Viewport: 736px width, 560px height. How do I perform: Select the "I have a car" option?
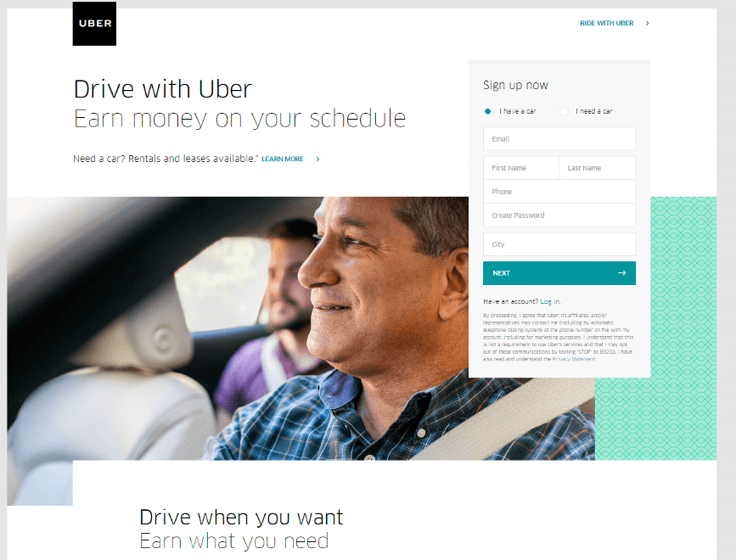tap(487, 111)
